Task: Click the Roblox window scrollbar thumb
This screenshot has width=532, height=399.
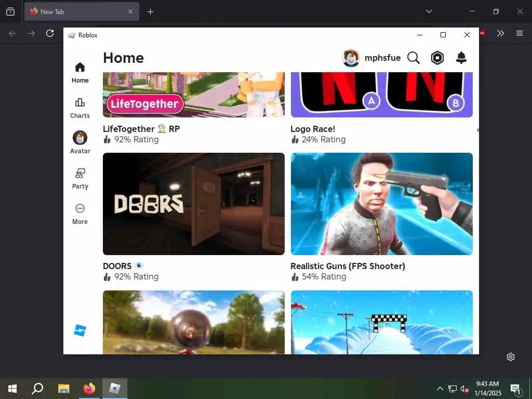Action: pyautogui.click(x=477, y=130)
